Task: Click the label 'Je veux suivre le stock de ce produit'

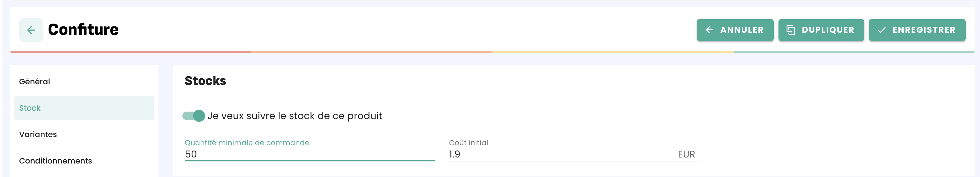Action: pos(294,115)
